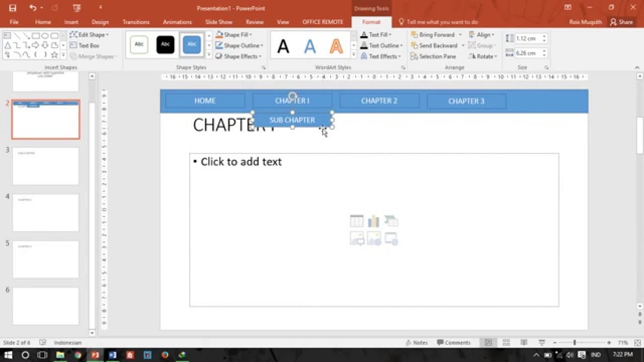The width and height of the screenshot is (644, 362).
Task: Open Shape Fill dropdown
Action: click(x=234, y=35)
